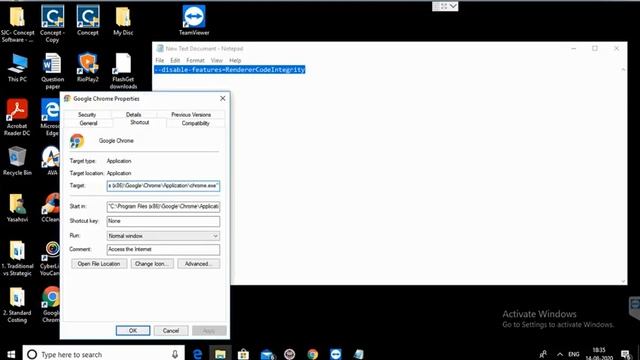Close the Google Chrome Properties dialog

[x=222, y=98]
